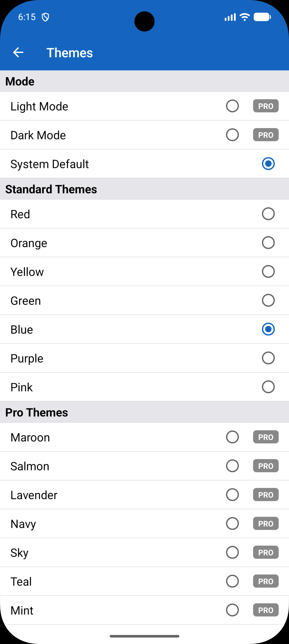Tap the Wi-Fi status icon
Screen dimensions: 289x644
[245, 17]
